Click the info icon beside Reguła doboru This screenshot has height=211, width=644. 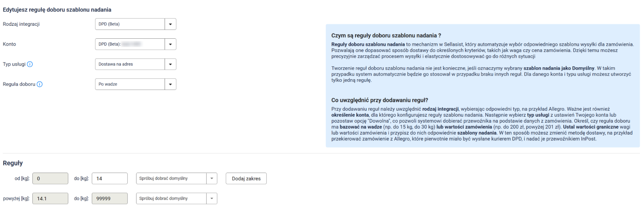coord(40,84)
